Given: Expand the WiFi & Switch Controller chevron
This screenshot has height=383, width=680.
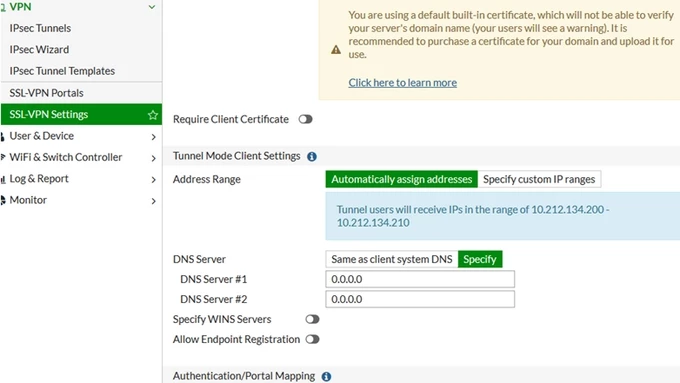Looking at the screenshot, I should (x=154, y=158).
